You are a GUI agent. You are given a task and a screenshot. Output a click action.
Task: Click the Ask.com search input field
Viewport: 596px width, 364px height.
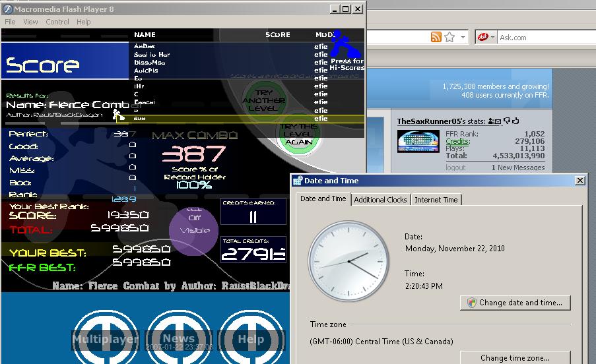[x=546, y=37]
